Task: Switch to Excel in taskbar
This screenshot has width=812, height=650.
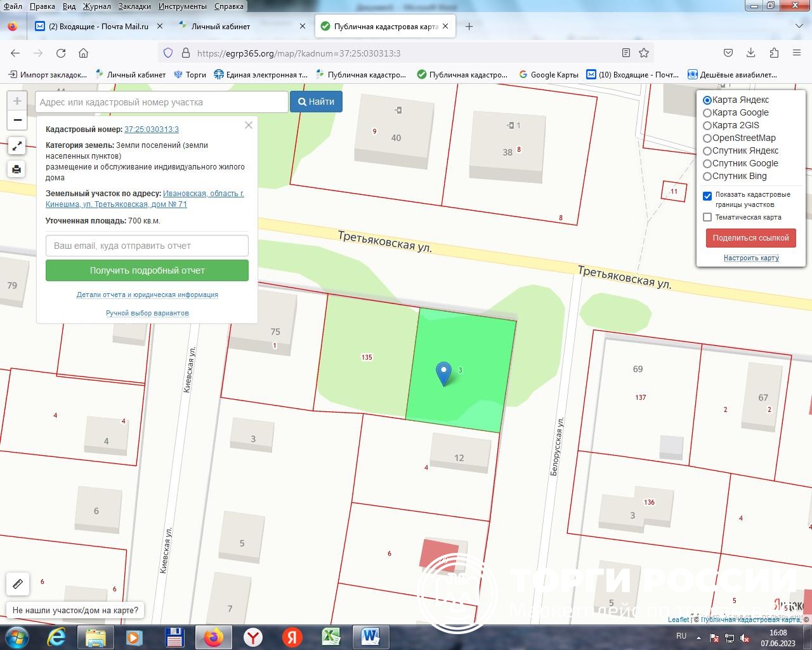Action: click(331, 637)
